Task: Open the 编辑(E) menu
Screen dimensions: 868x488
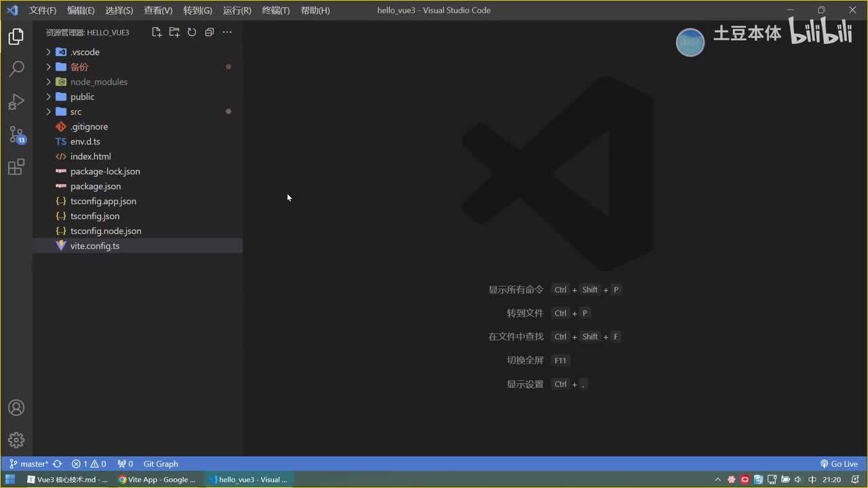Action: tap(81, 10)
